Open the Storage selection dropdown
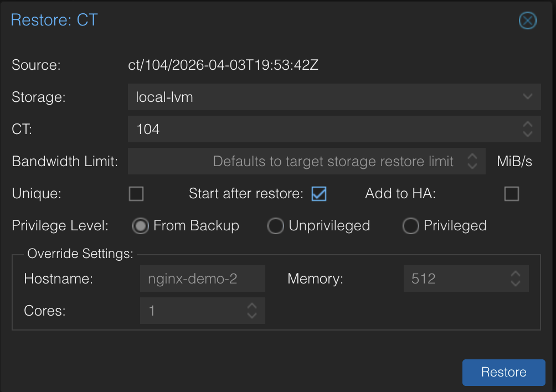This screenshot has height=392, width=556. [x=332, y=96]
